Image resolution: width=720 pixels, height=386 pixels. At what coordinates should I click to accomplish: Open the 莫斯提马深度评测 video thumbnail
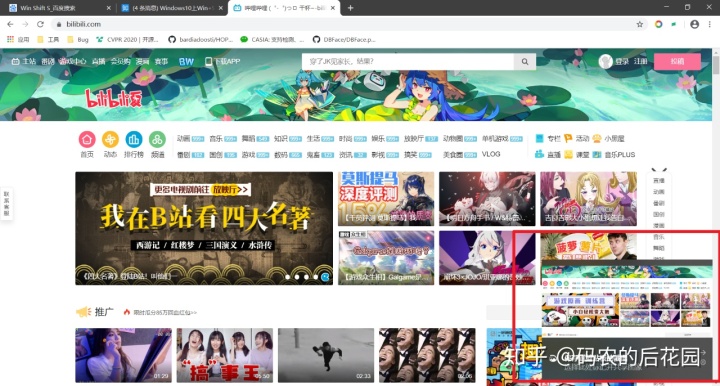(386, 199)
